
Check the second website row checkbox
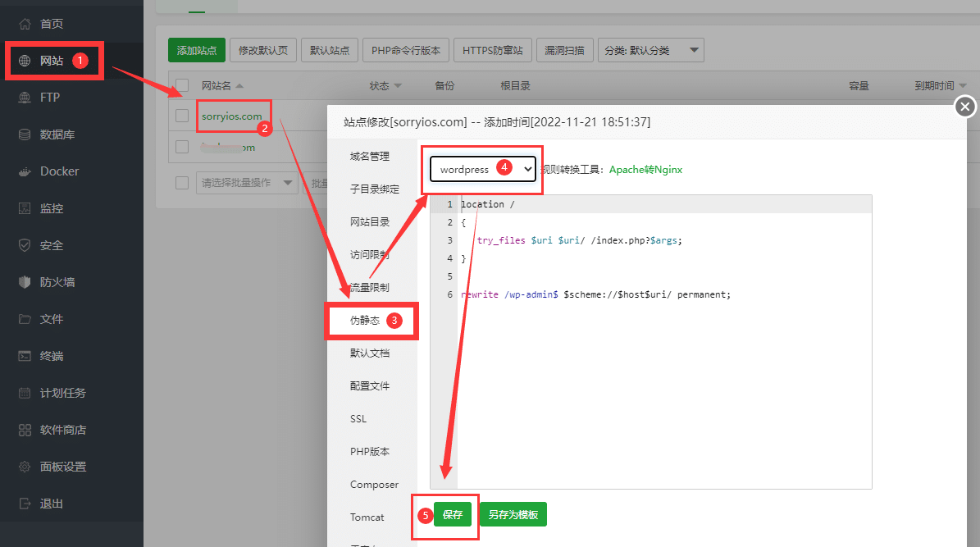pyautogui.click(x=182, y=147)
